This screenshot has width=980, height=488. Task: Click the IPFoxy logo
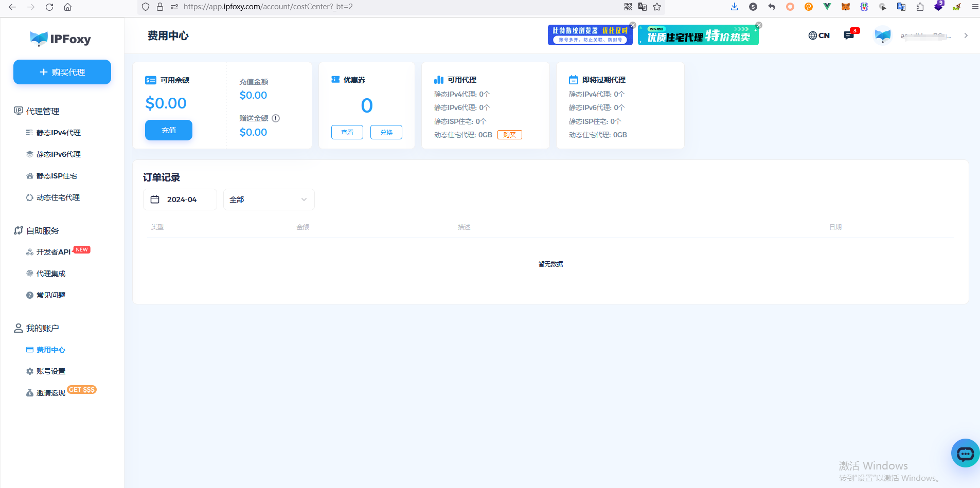click(x=61, y=39)
